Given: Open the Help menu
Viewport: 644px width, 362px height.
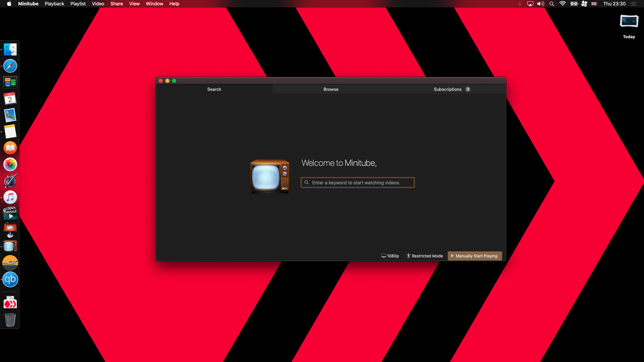Looking at the screenshot, I should pyautogui.click(x=174, y=4).
